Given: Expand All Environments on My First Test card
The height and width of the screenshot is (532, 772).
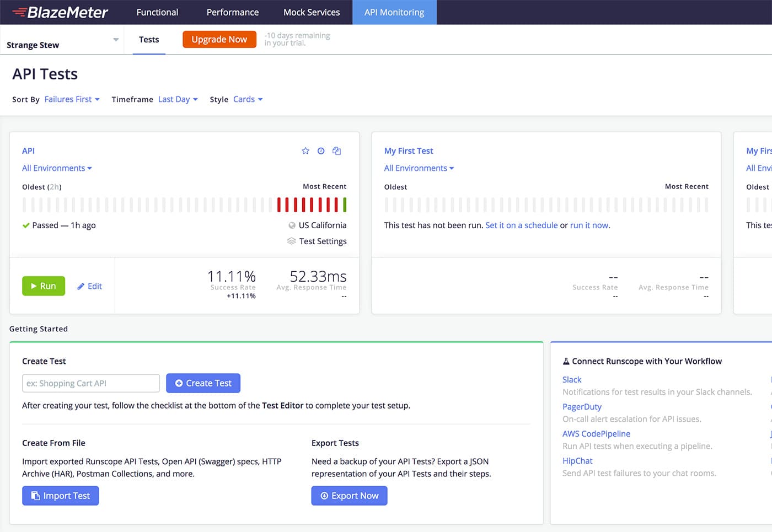Looking at the screenshot, I should pos(419,168).
